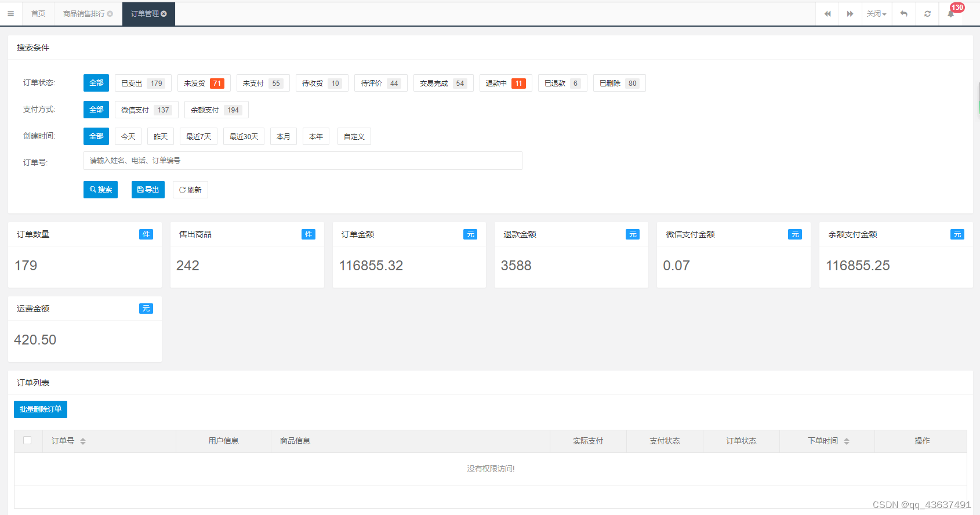Filter orders by 待评价 44
980x515 pixels.
(381, 83)
